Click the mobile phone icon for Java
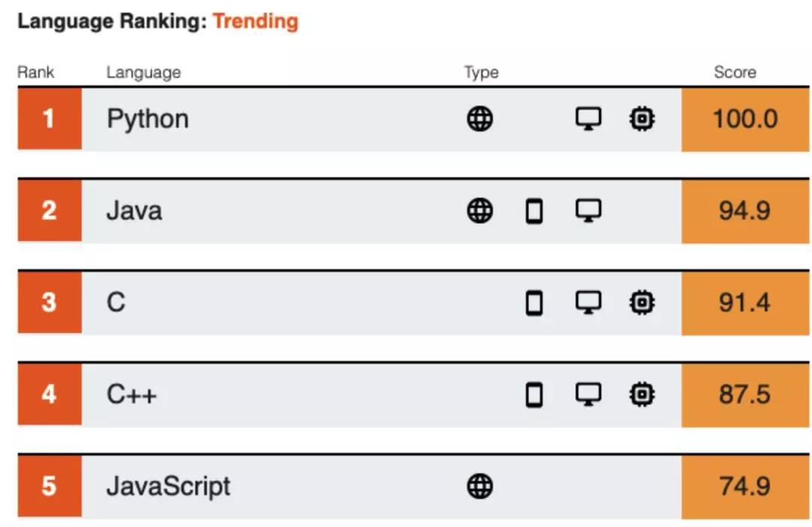This screenshot has width=812, height=527. tap(534, 211)
